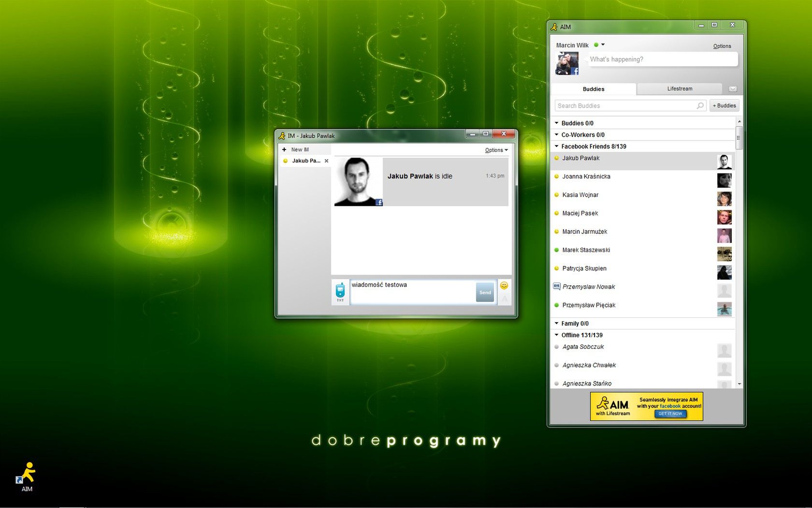Click the AIM logo icon in the AIM title bar
812x508 pixels.
[x=554, y=27]
